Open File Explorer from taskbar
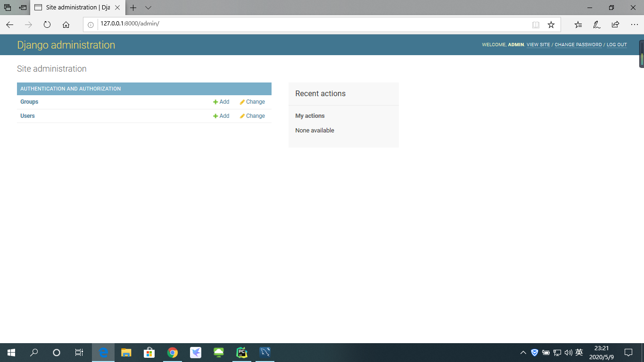Image resolution: width=644 pixels, height=362 pixels. tap(126, 353)
